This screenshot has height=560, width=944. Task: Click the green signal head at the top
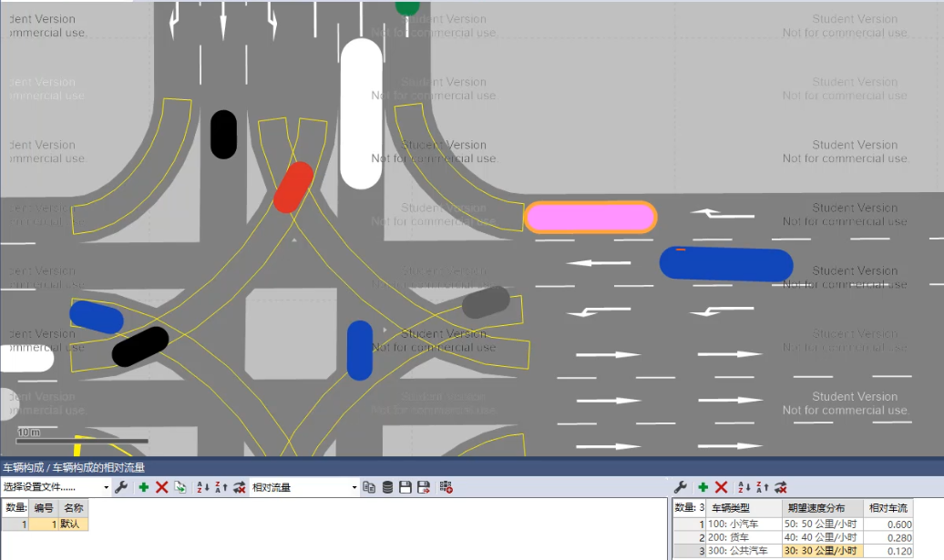click(x=407, y=8)
